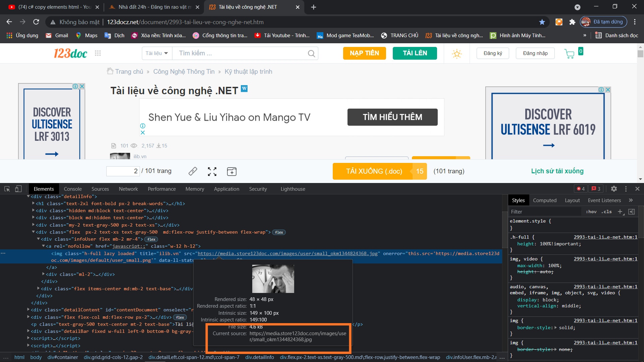This screenshot has width=644, height=362.
Task: Open stylesheet link beside .h-full rule
Action: coord(605,237)
